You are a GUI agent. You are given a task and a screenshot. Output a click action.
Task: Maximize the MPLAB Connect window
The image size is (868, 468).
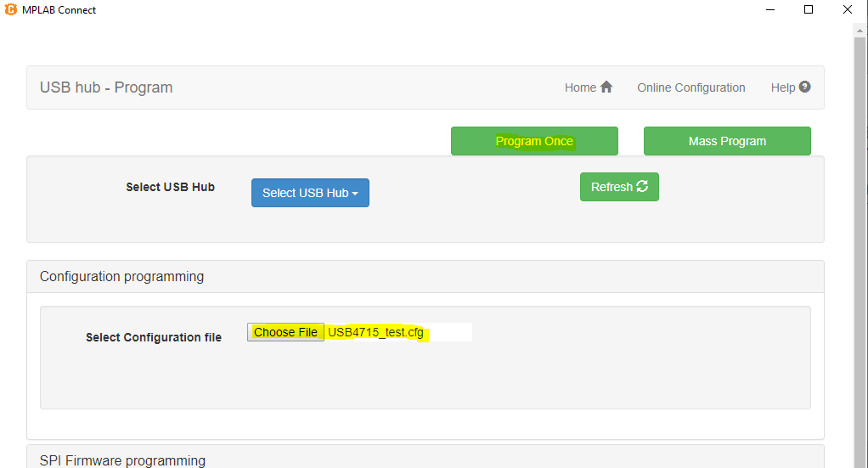coord(809,9)
